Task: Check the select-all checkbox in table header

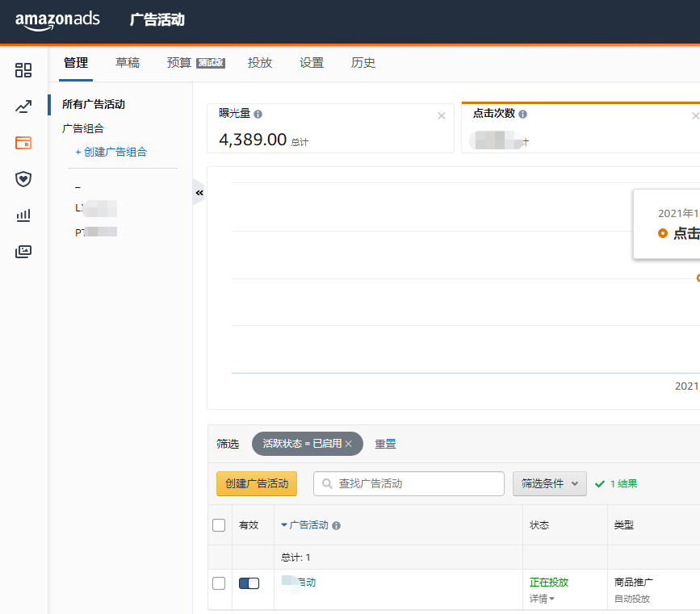Action: [219, 525]
